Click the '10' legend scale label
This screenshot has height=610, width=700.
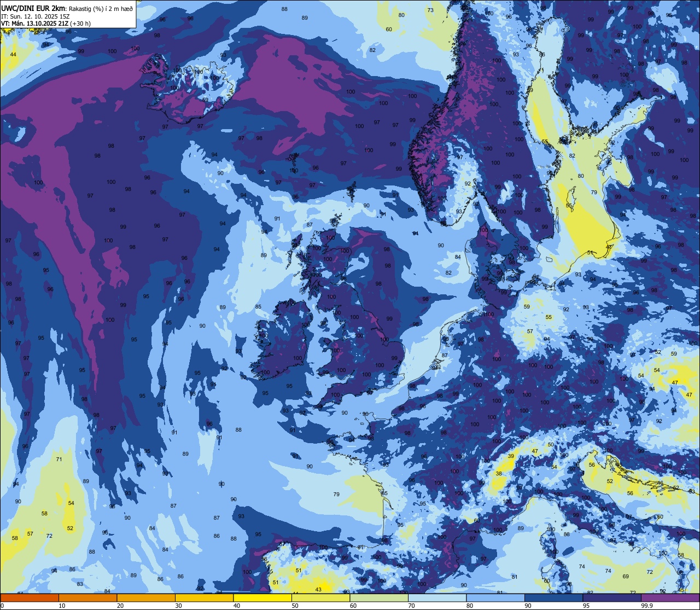[x=63, y=606]
